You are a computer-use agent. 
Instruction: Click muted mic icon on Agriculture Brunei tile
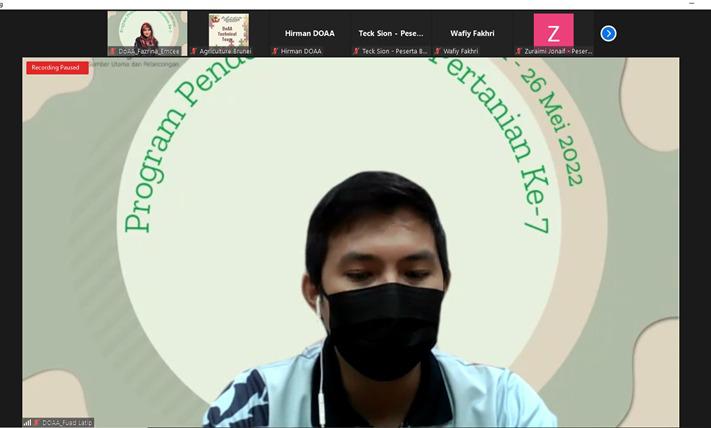pyautogui.click(x=194, y=51)
